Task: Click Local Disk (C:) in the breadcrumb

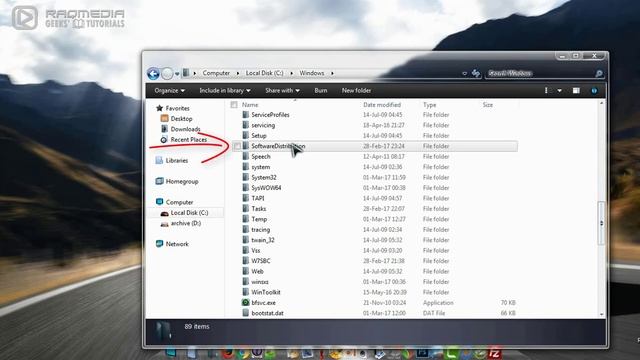Action: click(x=264, y=73)
